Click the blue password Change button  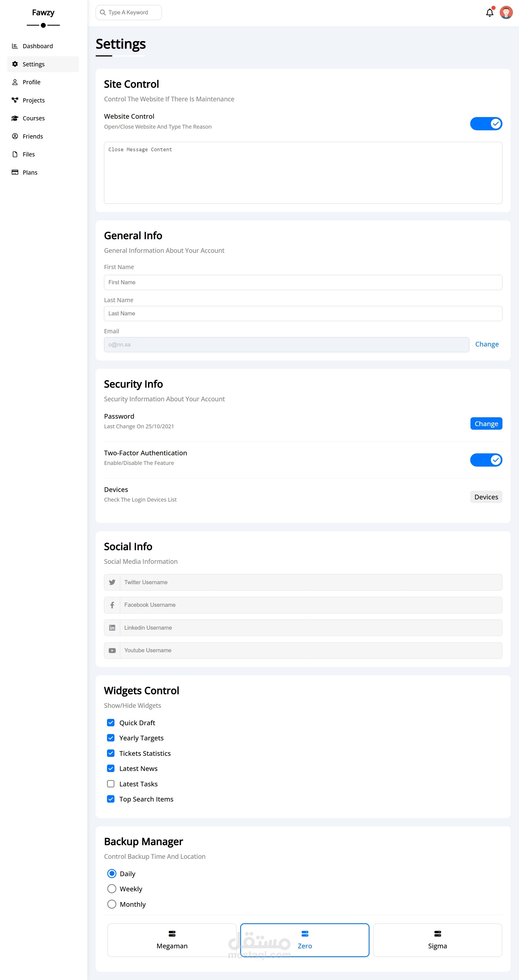click(x=486, y=423)
